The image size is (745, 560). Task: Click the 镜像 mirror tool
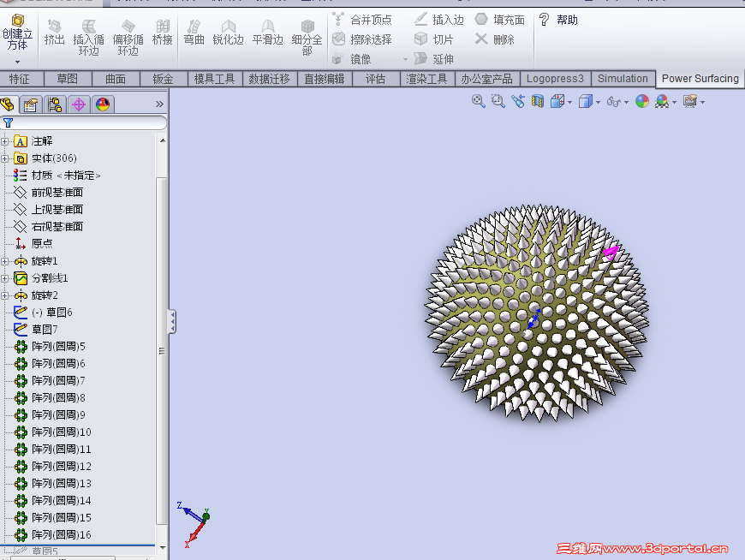pos(352,59)
